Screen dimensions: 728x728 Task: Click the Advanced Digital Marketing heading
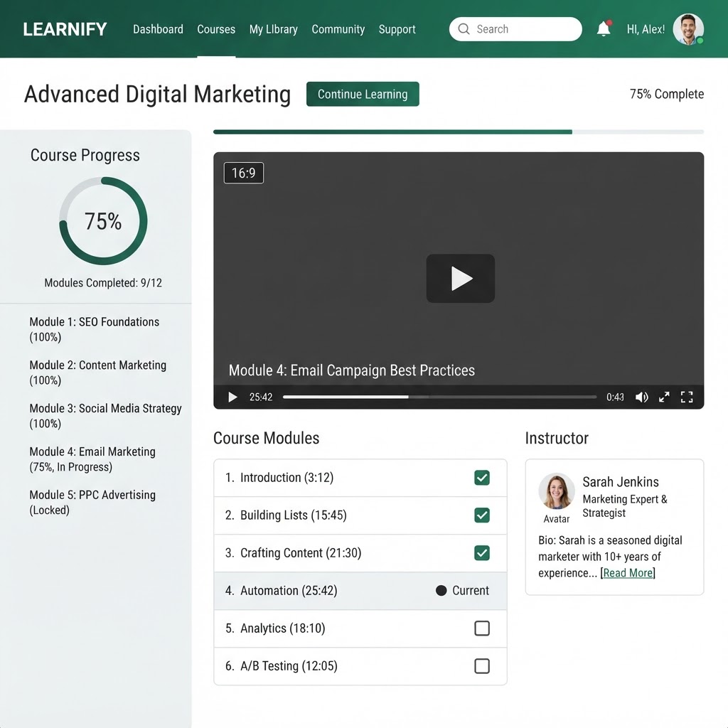click(x=157, y=95)
